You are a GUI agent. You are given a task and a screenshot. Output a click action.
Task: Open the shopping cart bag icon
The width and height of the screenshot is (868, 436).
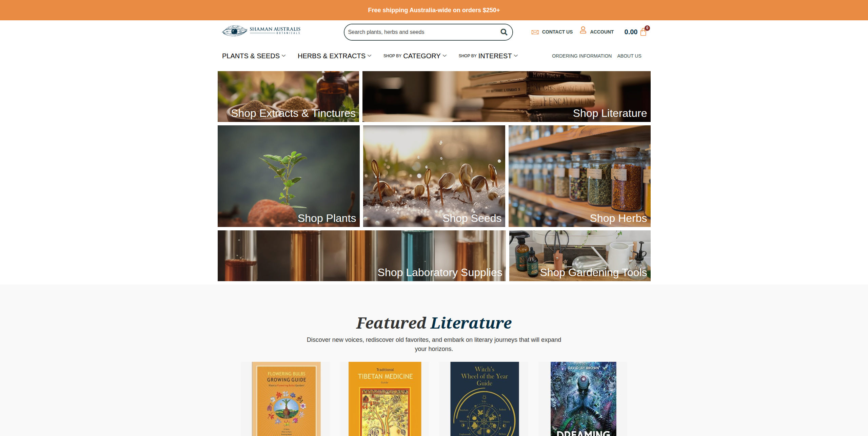[643, 32]
